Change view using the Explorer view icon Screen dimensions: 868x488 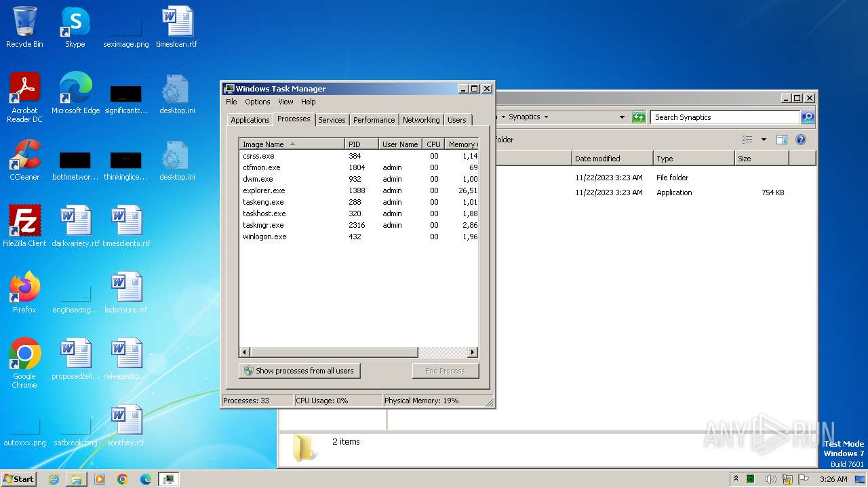(x=747, y=140)
